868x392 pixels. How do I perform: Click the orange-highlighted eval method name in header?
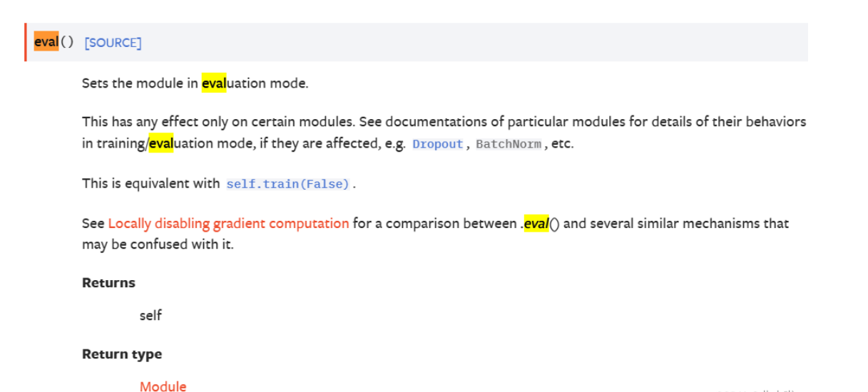tap(46, 42)
